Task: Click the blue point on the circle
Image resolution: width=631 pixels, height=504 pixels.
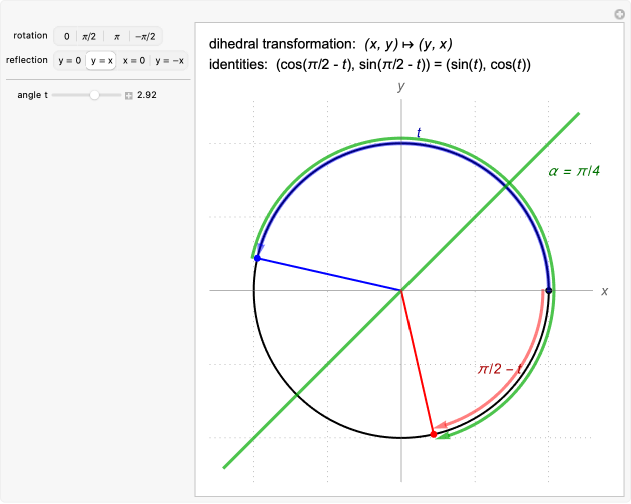Action: pyautogui.click(x=257, y=258)
